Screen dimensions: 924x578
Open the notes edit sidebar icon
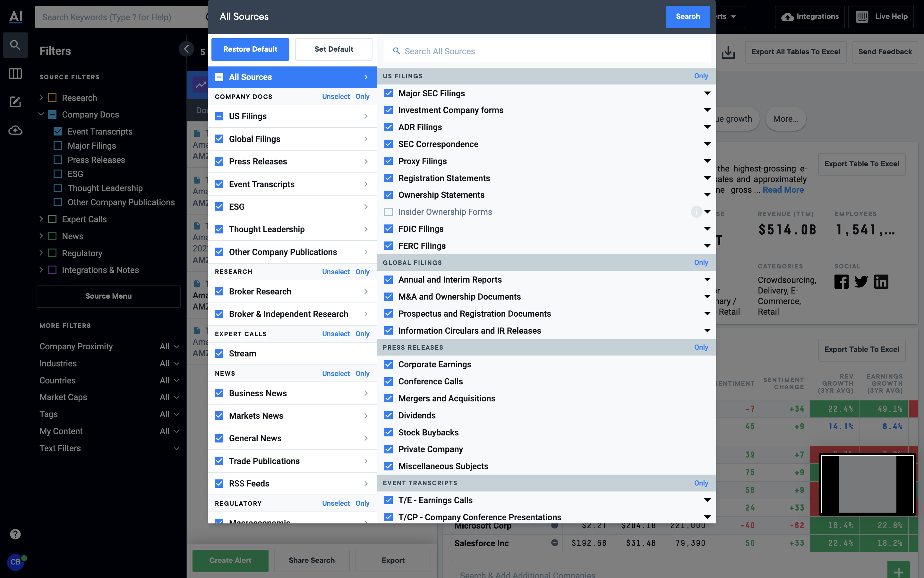(x=15, y=102)
